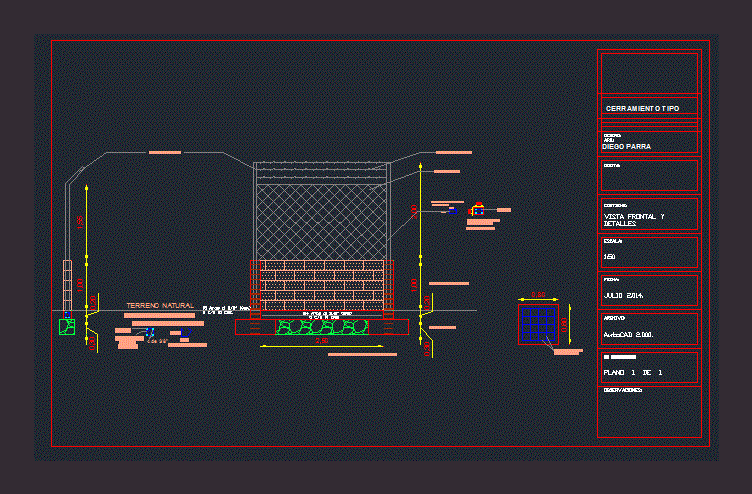Select the red-orange fastener detail symbol
Viewport: 752px width, 494px height.
[x=478, y=210]
